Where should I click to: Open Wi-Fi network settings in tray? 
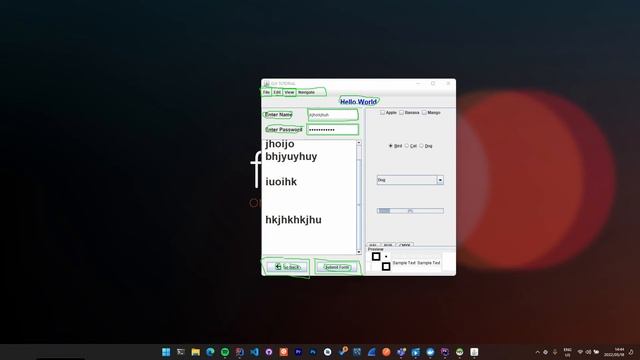(x=580, y=352)
